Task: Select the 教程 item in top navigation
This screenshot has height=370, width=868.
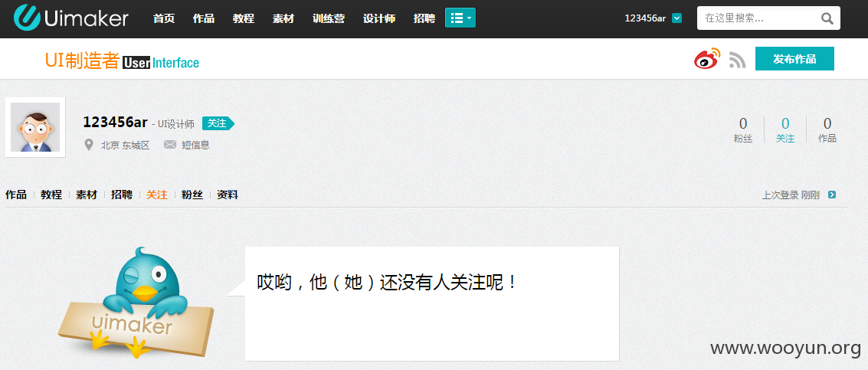Action: tap(244, 18)
